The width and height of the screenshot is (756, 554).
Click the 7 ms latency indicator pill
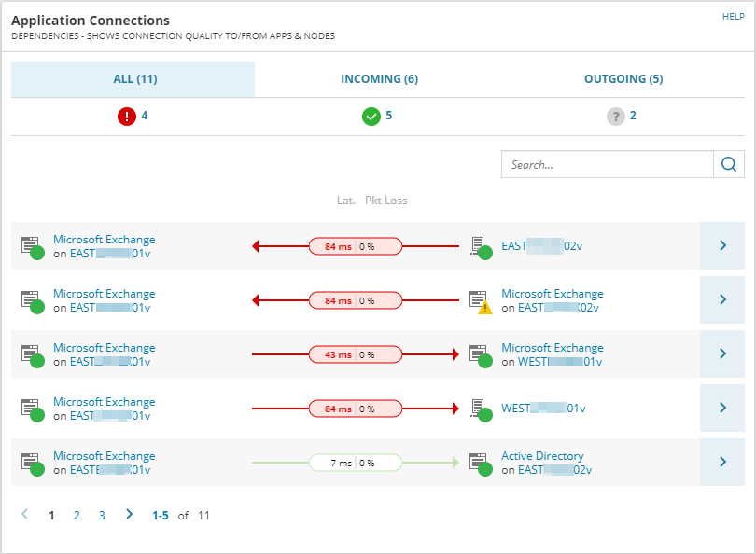pyautogui.click(x=356, y=463)
